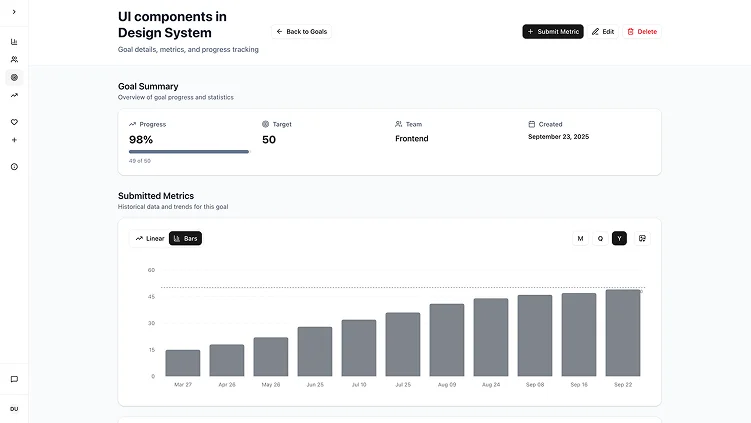Image resolution: width=751 pixels, height=423 pixels.
Task: Expand the sidebar with the chevron arrow
Action: pyautogui.click(x=14, y=11)
